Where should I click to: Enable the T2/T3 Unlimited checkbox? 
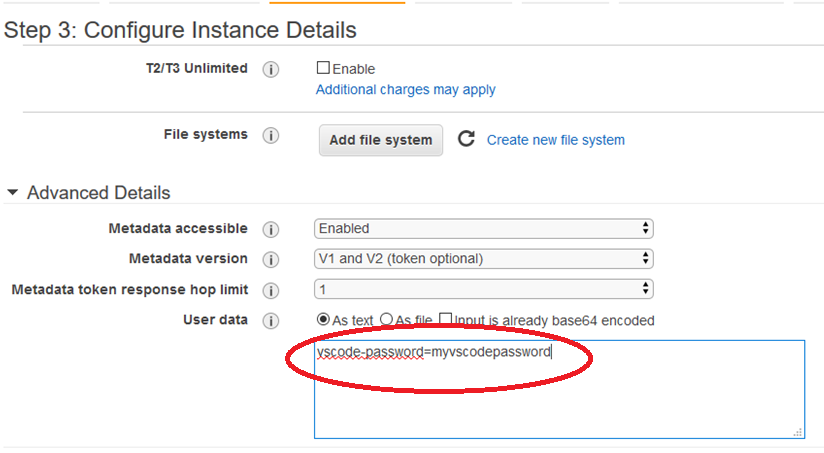pos(323,68)
